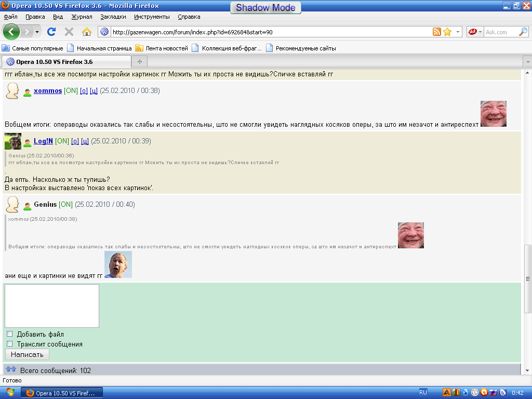Open the search engine selector dropdown

click(480, 32)
